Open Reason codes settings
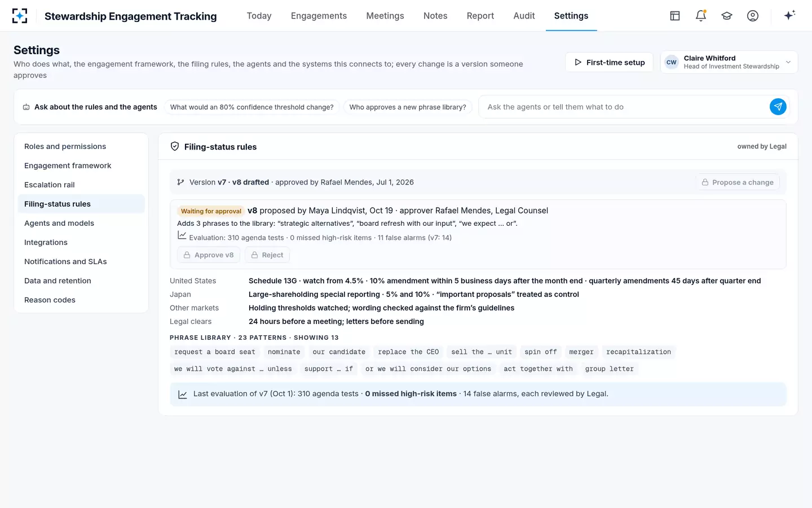 pos(81,300)
